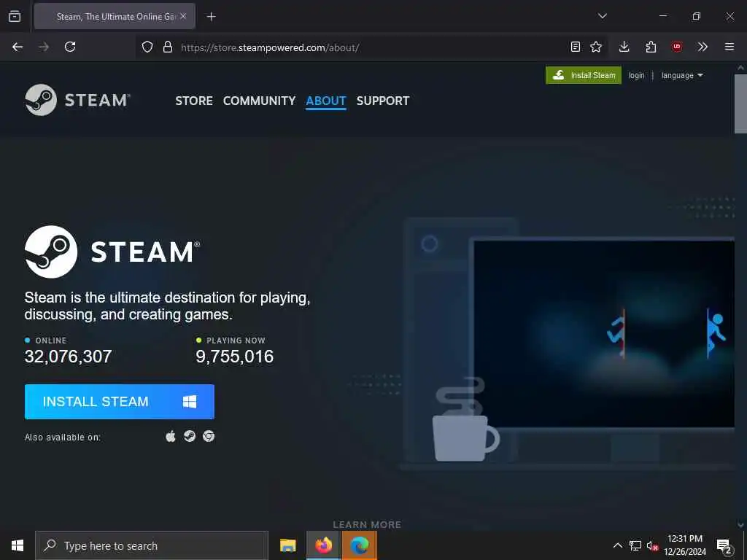Open a new browser tab
The width and height of the screenshot is (747, 560).
211,17
